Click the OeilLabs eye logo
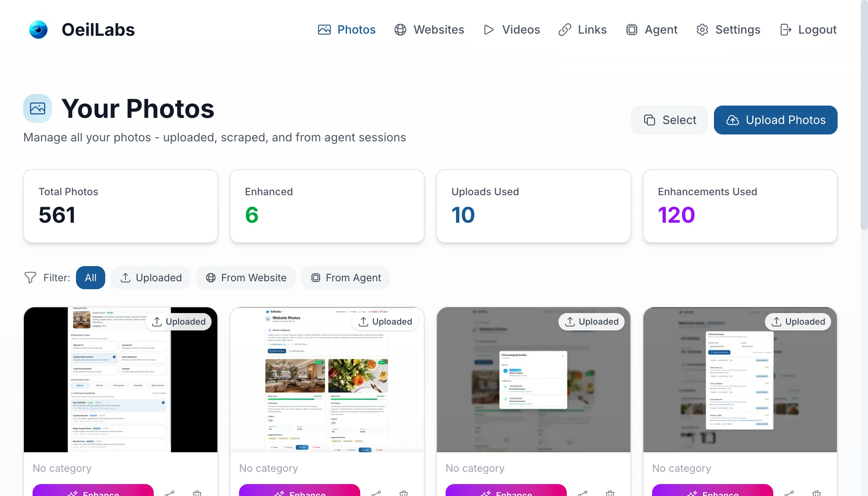The width and height of the screenshot is (868, 496). coord(38,30)
